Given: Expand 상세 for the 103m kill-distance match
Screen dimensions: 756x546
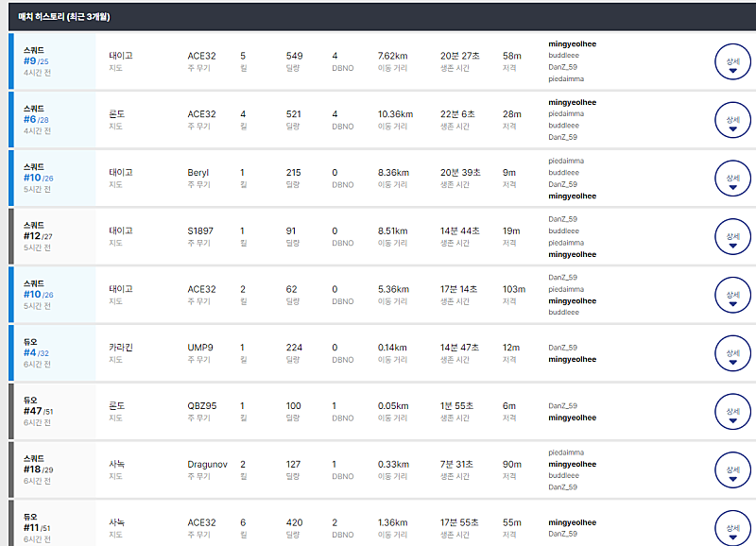Looking at the screenshot, I should (731, 296).
